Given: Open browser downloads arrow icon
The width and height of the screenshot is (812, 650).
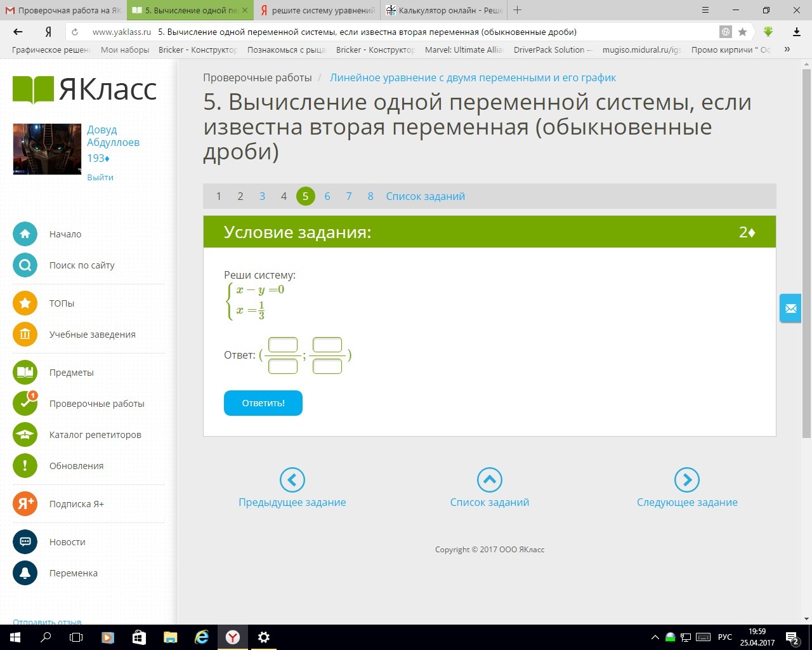Looking at the screenshot, I should (x=797, y=32).
